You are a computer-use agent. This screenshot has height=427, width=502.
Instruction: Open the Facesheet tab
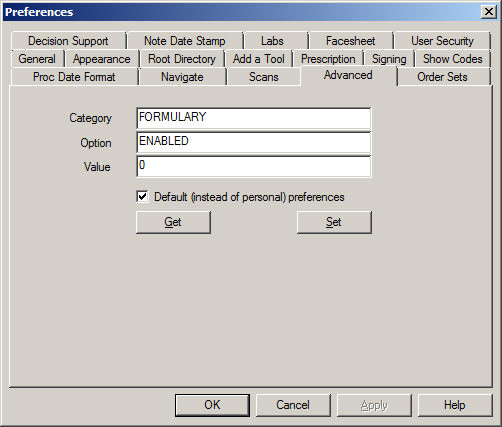(350, 41)
